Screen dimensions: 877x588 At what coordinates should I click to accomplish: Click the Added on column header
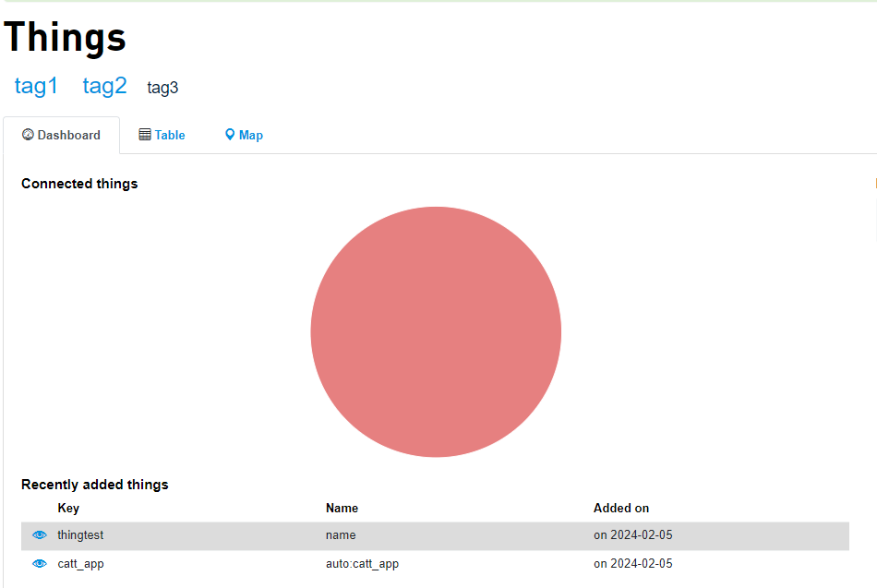[621, 508]
